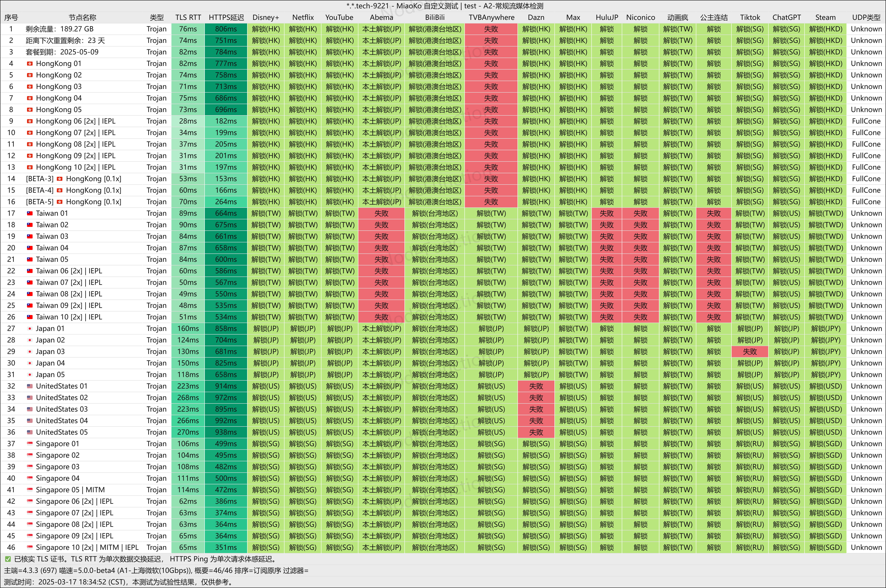Click the TLS RTT column header
886x588 pixels.
point(188,18)
